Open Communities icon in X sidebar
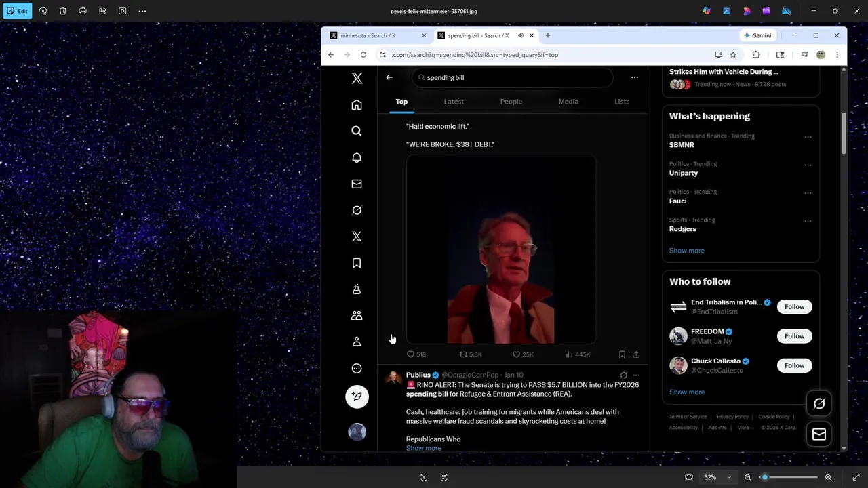 pos(357,316)
